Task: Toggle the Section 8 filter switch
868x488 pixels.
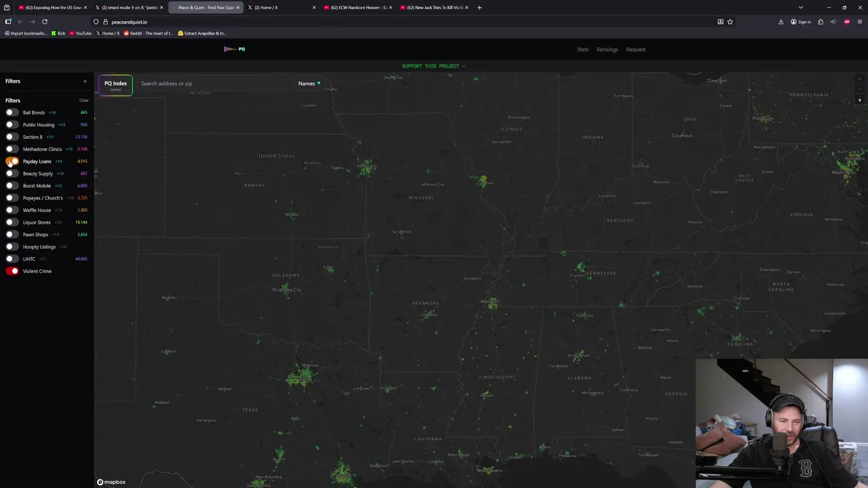Action: [12, 137]
